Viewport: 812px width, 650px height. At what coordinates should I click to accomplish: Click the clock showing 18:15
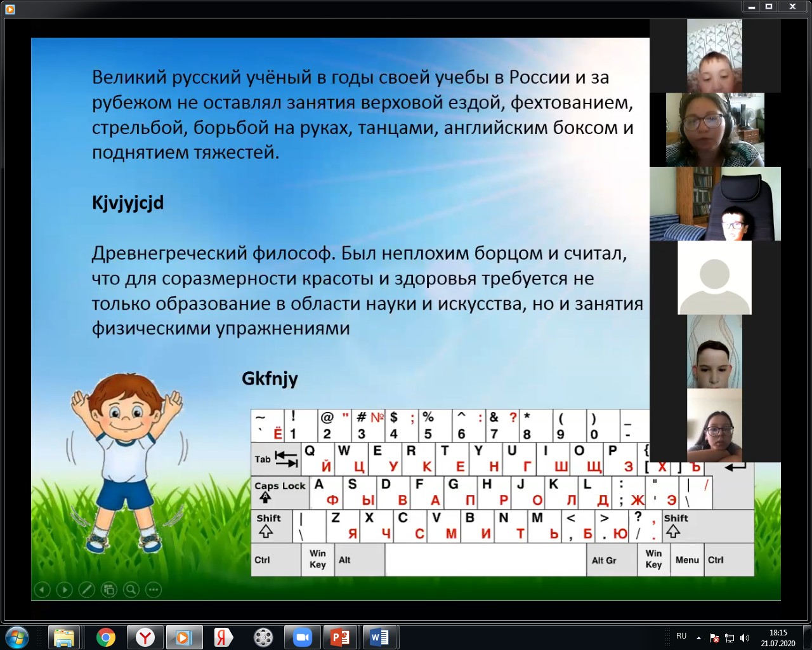(x=778, y=637)
